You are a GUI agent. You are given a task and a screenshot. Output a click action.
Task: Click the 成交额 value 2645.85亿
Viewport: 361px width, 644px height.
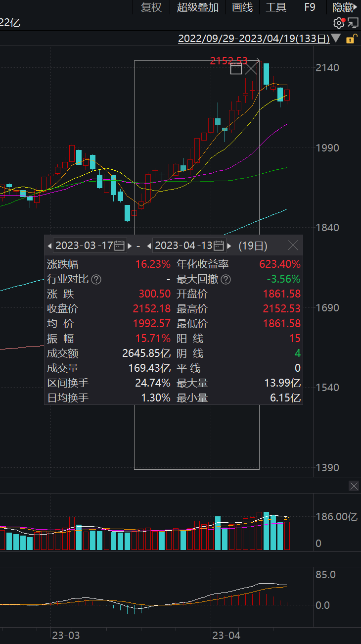point(146,353)
